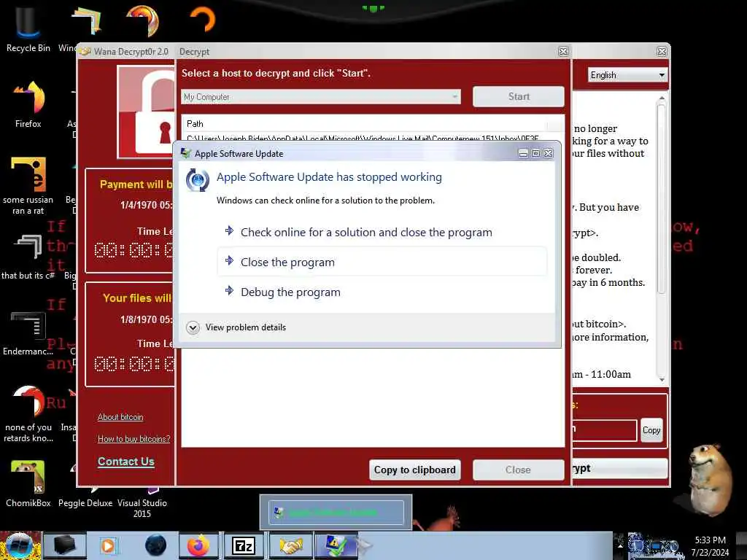Open the warning-shield taskbar icon
The height and width of the screenshot is (560, 747).
pos(336,545)
